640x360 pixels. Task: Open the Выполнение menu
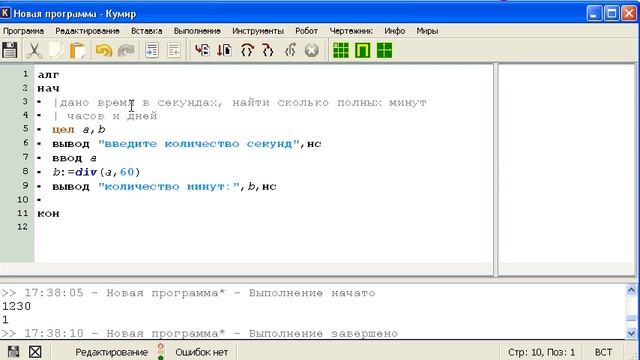click(x=197, y=31)
